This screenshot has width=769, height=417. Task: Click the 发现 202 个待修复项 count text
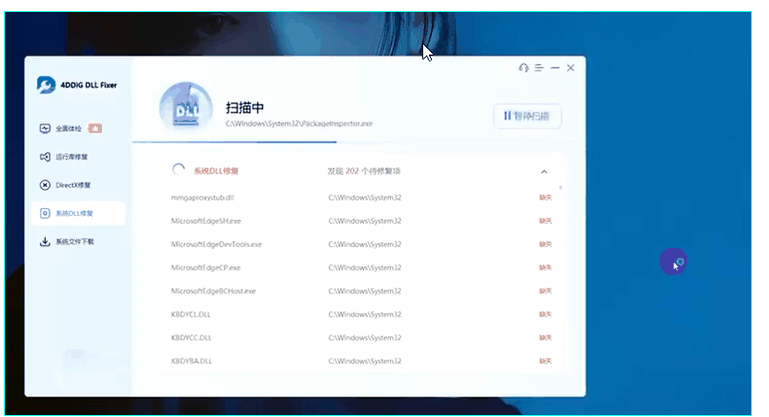(364, 171)
